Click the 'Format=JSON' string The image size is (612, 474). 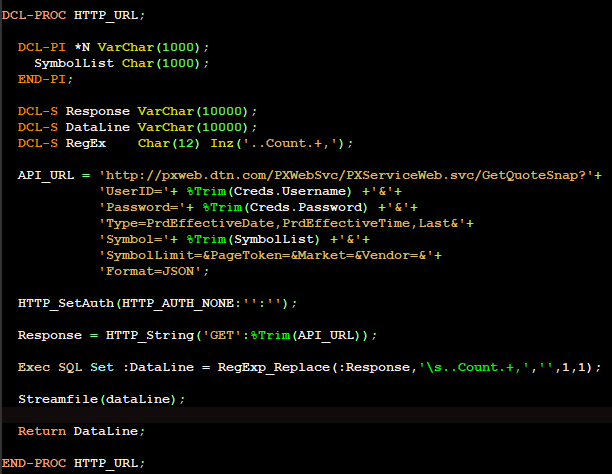pyautogui.click(x=151, y=271)
